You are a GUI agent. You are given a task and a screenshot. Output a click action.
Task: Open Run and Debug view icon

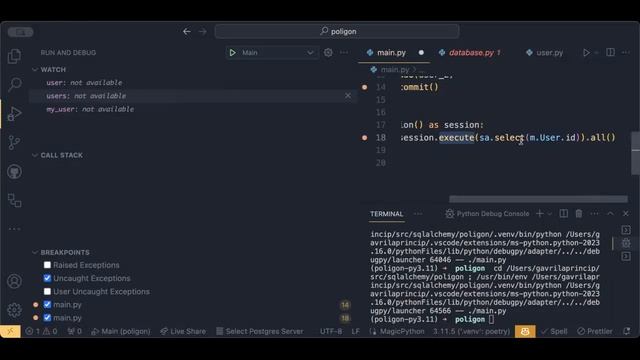coord(15,113)
